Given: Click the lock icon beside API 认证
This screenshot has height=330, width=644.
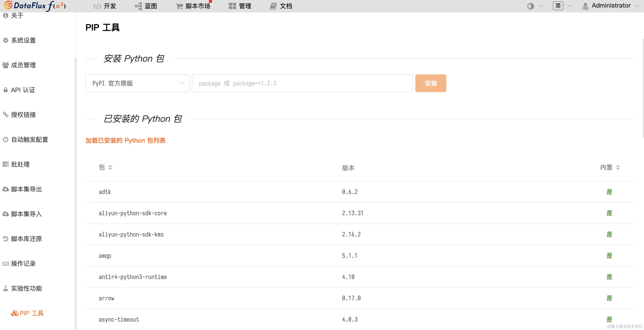Looking at the screenshot, I should (6, 90).
